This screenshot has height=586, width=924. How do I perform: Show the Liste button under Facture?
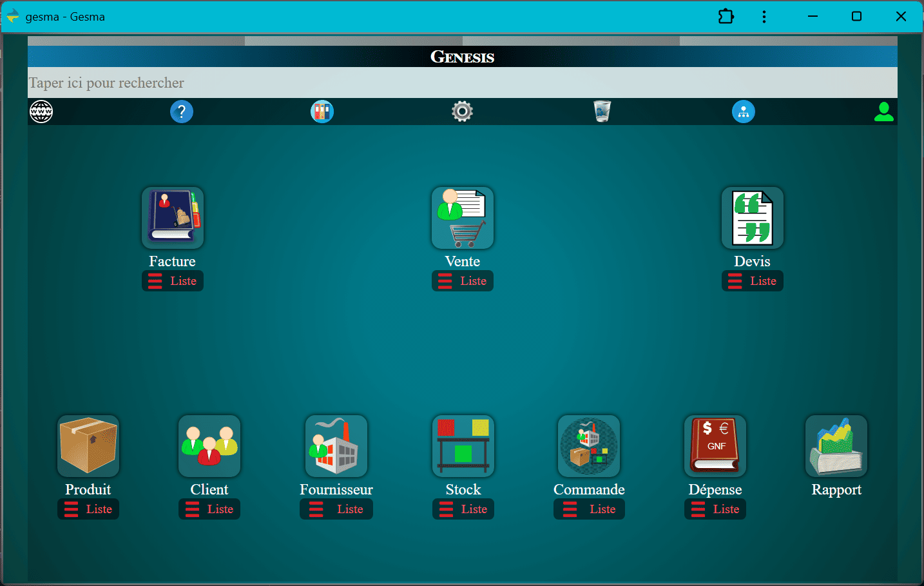click(x=173, y=281)
